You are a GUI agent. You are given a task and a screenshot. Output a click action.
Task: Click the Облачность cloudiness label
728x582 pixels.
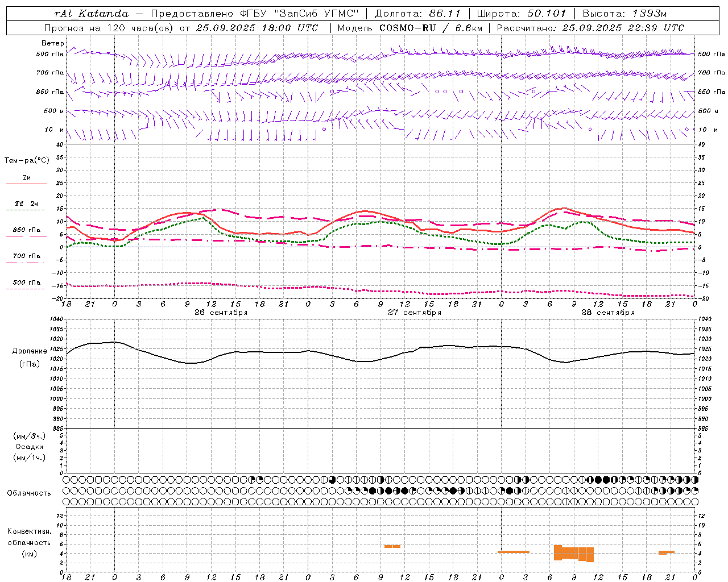click(29, 493)
